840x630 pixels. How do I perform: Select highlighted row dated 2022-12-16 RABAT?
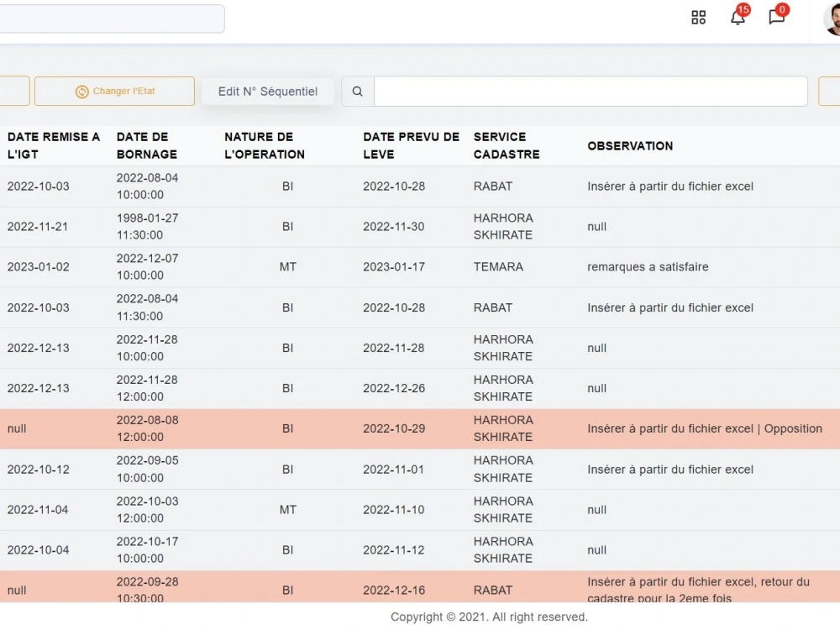point(420,587)
